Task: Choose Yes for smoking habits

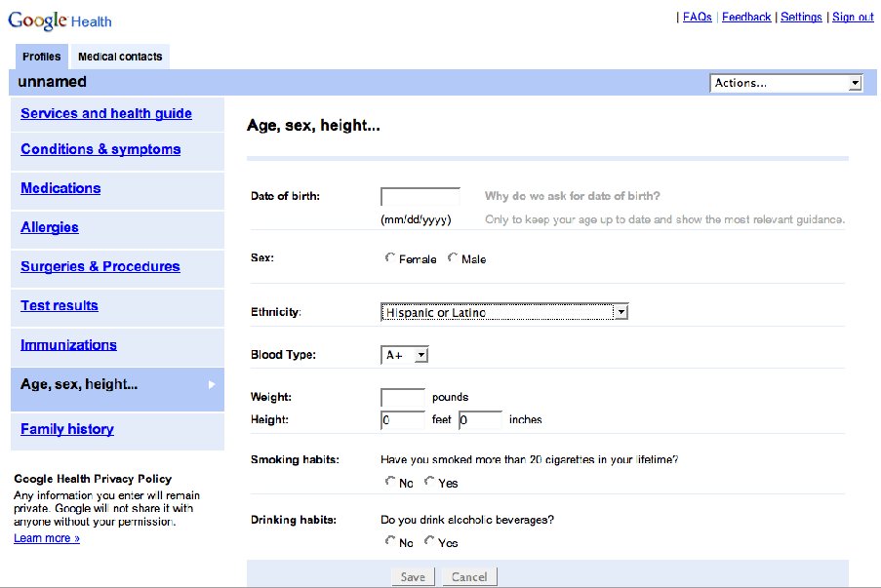Action: click(429, 482)
